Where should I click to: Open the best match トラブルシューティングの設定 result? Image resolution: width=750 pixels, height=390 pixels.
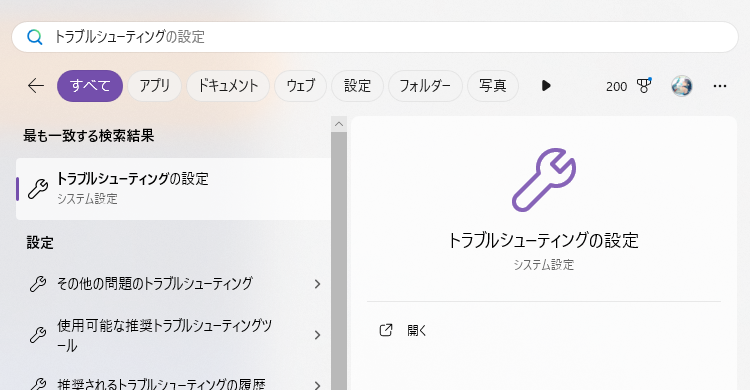coord(173,189)
